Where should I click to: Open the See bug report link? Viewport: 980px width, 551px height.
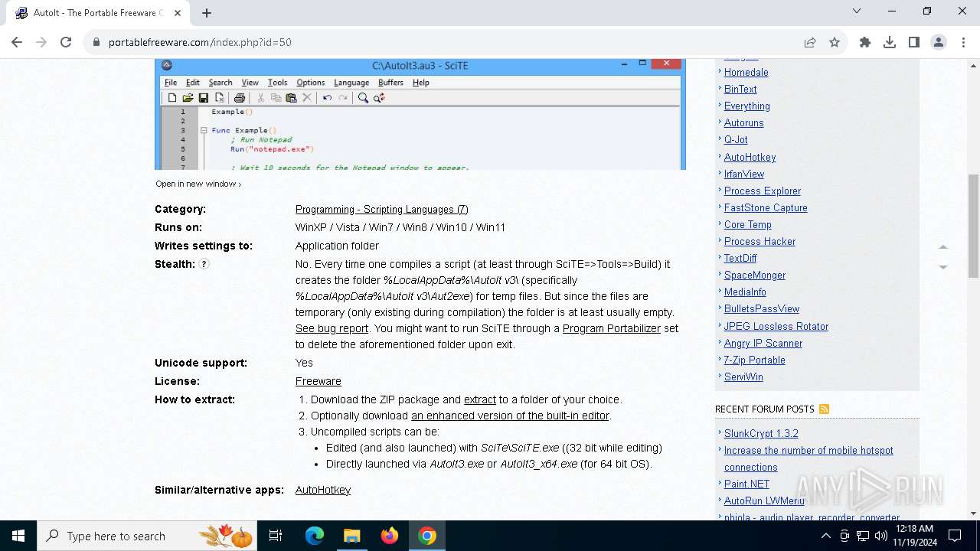[332, 328]
